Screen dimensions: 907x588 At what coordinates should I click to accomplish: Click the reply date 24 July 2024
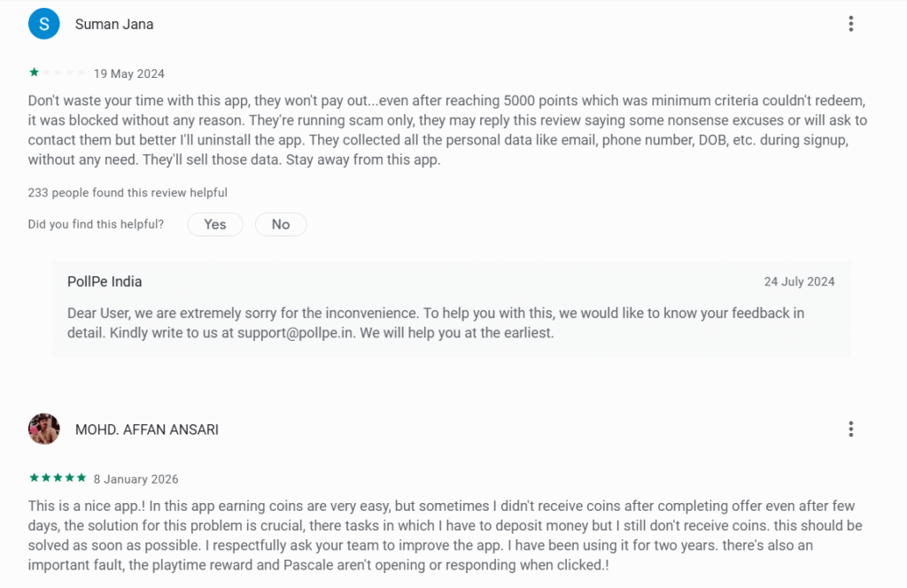click(799, 281)
